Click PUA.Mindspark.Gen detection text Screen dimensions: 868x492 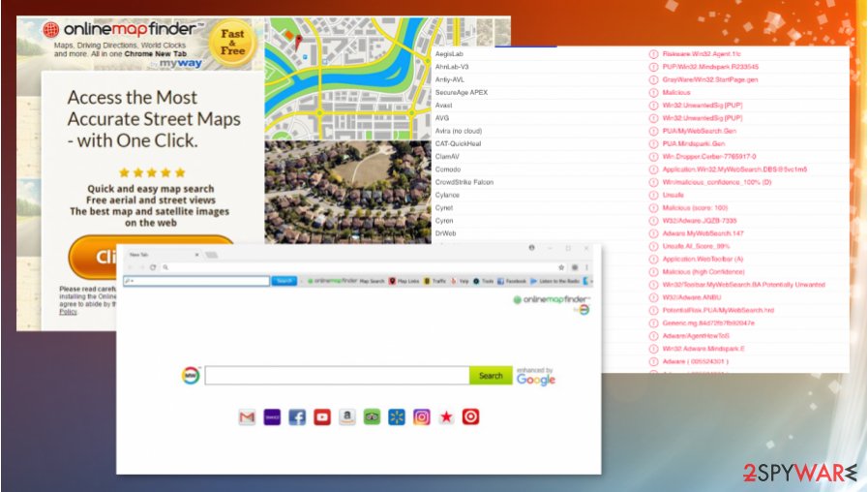pos(693,143)
